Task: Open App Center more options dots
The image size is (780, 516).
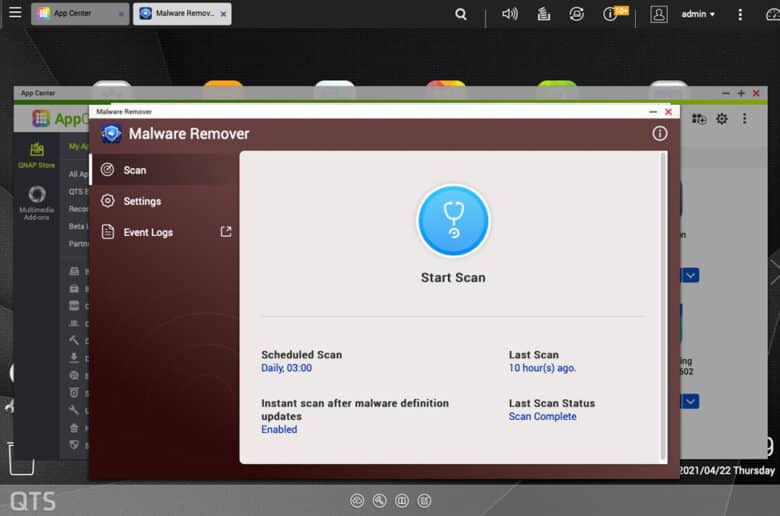Action: [x=745, y=118]
